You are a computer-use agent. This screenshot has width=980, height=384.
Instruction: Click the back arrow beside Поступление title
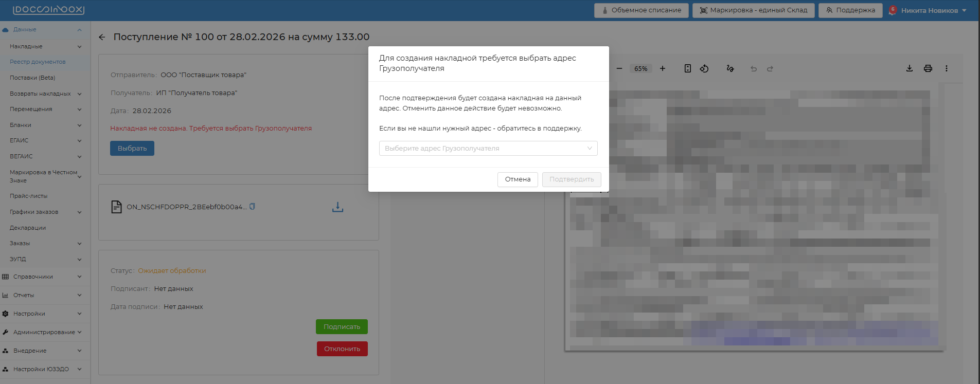(x=102, y=37)
